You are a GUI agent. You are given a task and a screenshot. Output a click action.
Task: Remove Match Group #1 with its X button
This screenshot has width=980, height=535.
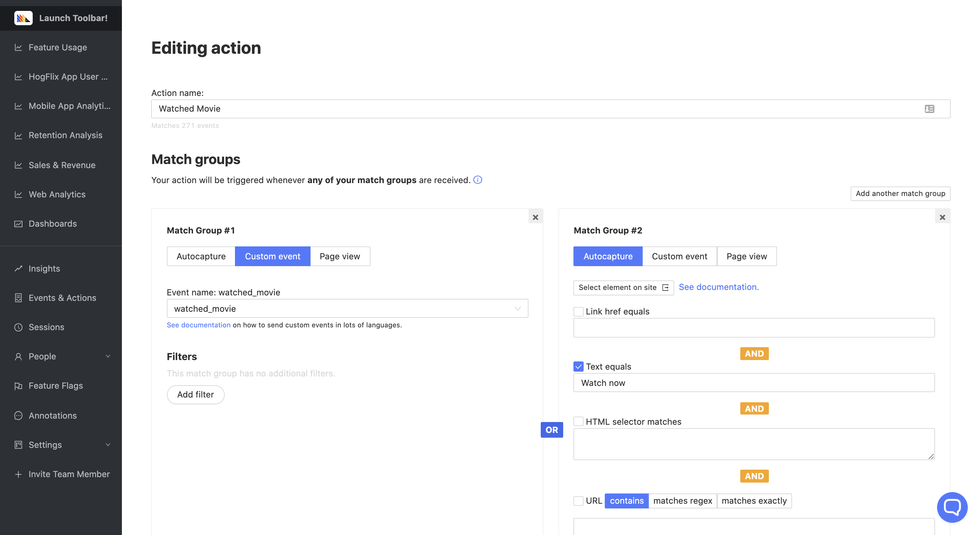click(x=535, y=217)
